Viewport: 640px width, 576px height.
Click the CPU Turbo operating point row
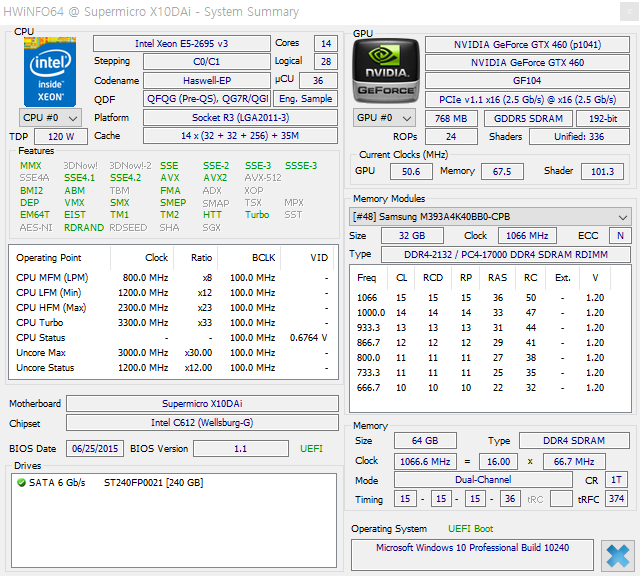pyautogui.click(x=172, y=322)
